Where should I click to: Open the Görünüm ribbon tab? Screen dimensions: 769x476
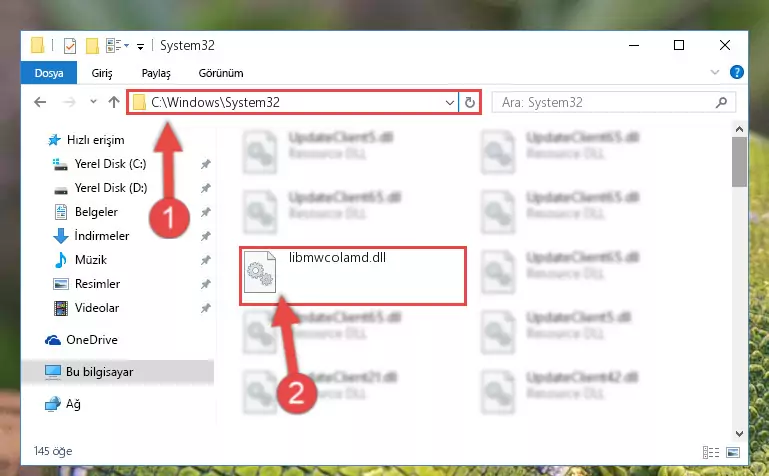coord(221,73)
